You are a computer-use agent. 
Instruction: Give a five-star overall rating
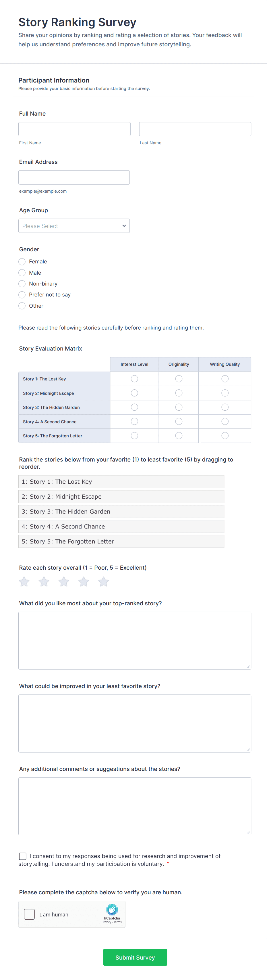104,582
